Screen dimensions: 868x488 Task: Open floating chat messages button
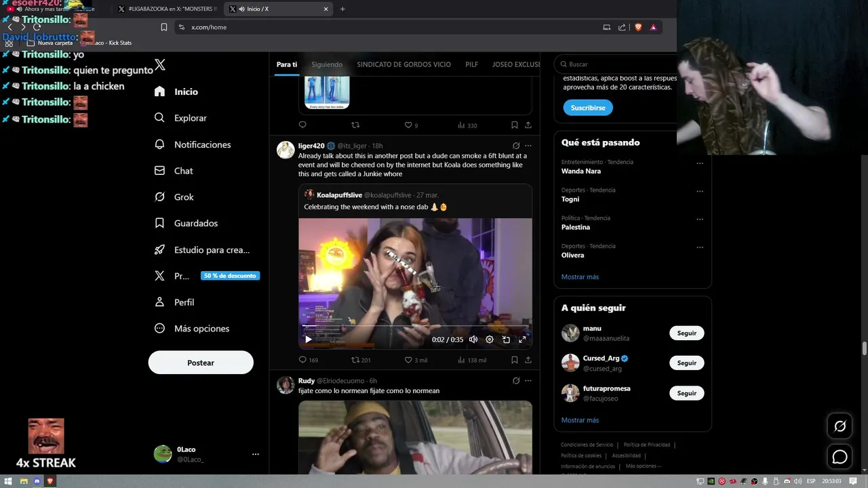click(840, 457)
